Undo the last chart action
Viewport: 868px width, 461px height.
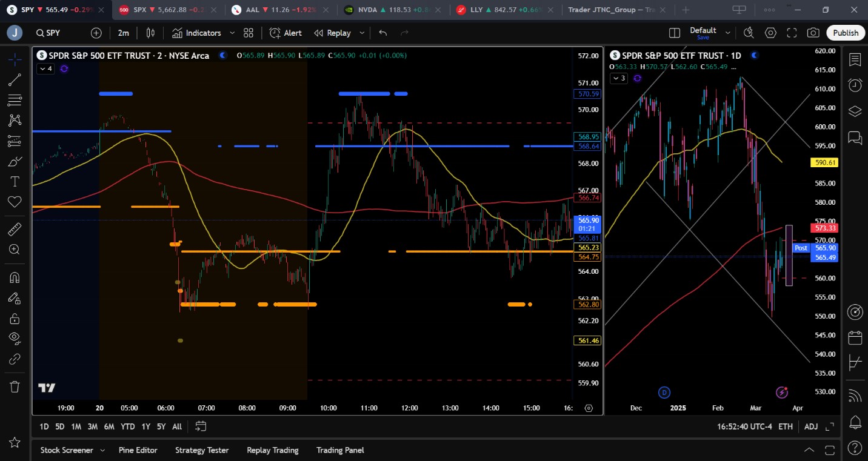click(x=383, y=33)
